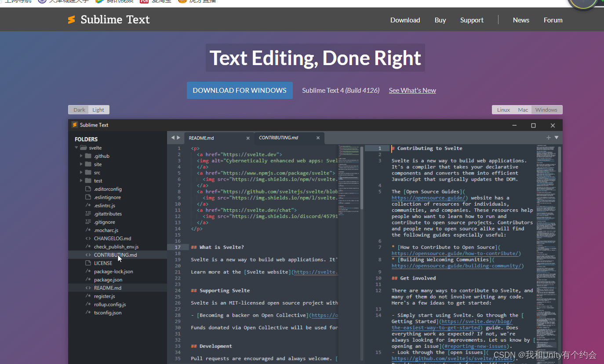Click the tab navigate back arrow

(173, 138)
